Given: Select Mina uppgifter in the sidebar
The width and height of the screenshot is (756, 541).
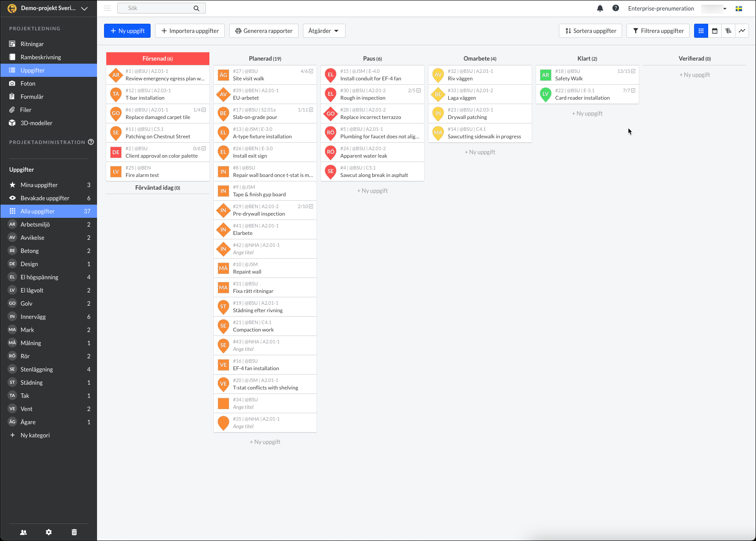Looking at the screenshot, I should click(x=39, y=185).
